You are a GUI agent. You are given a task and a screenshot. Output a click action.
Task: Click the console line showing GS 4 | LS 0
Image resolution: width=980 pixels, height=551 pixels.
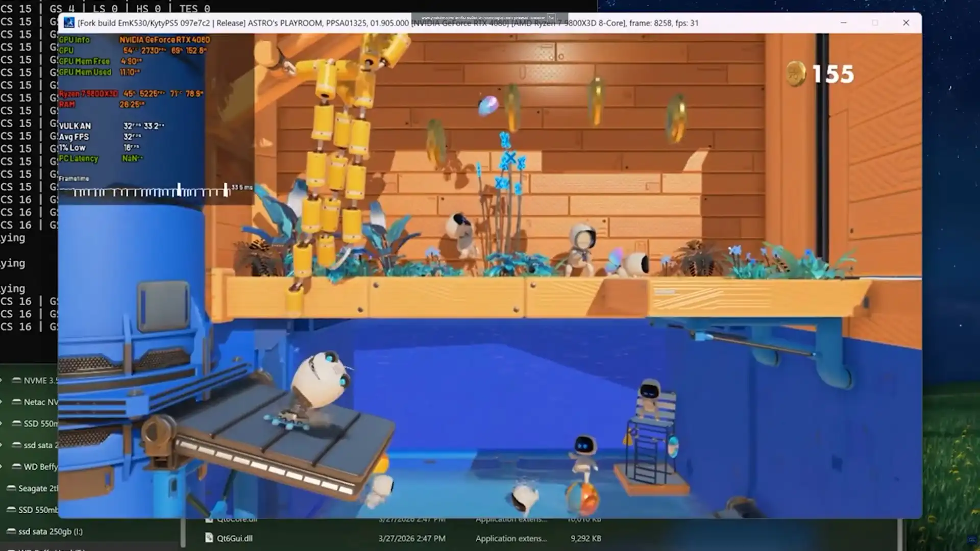105,8
